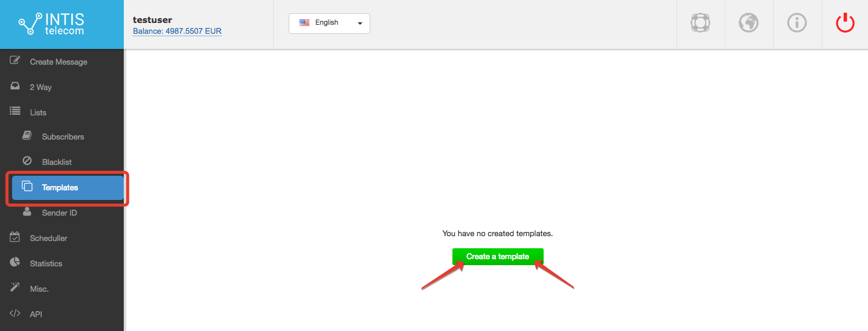Viewport: 868px width, 331px height.
Task: Click the Subscribers book icon
Action: pyautogui.click(x=27, y=136)
